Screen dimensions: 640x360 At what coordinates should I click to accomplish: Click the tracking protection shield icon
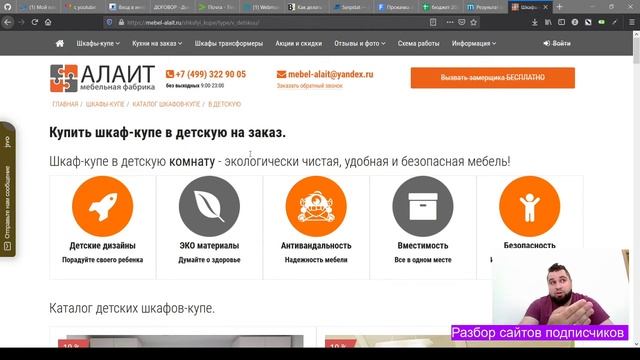pos(109,22)
